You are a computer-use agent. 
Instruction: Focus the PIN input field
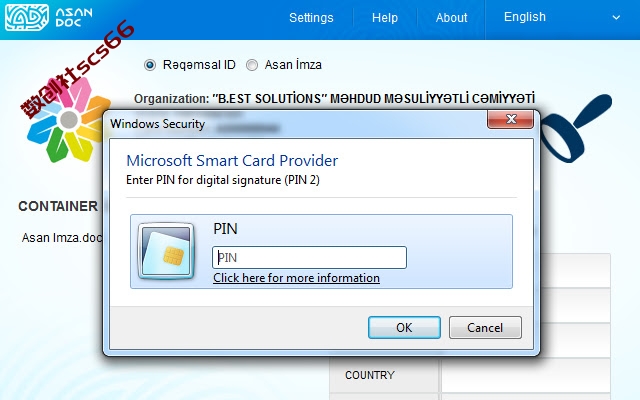[x=309, y=258]
